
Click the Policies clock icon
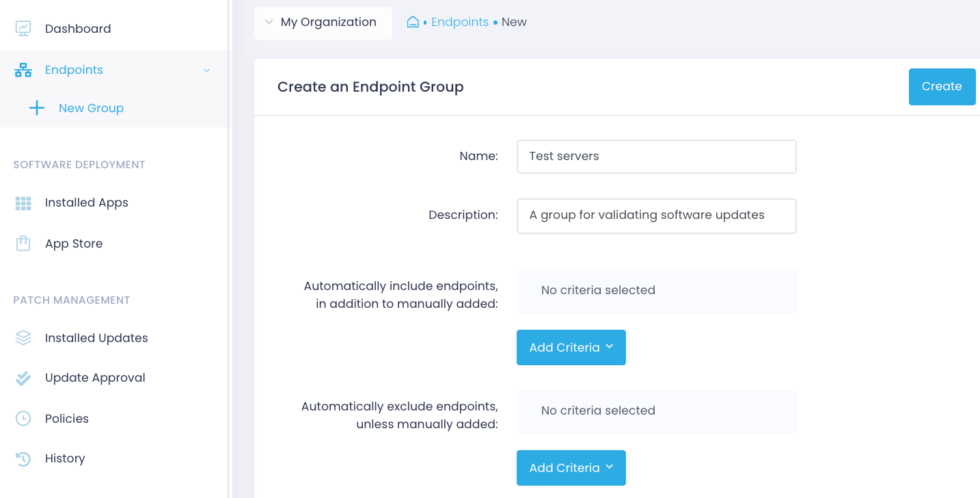point(23,419)
